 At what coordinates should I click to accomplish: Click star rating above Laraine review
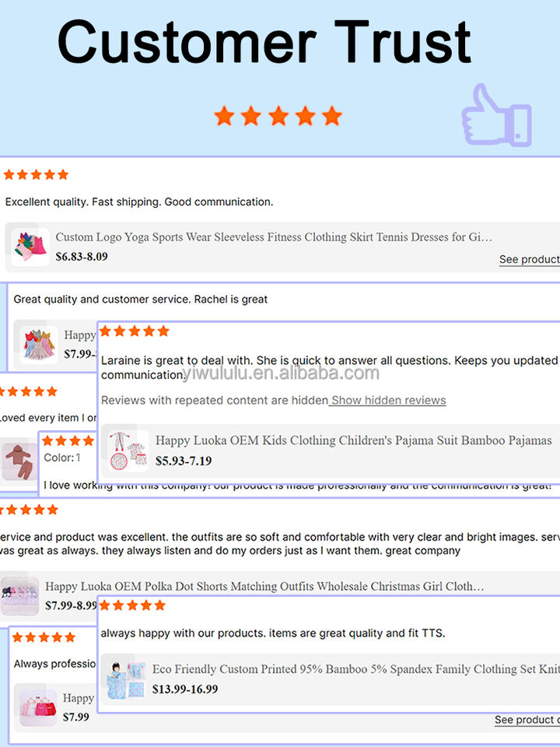[135, 331]
